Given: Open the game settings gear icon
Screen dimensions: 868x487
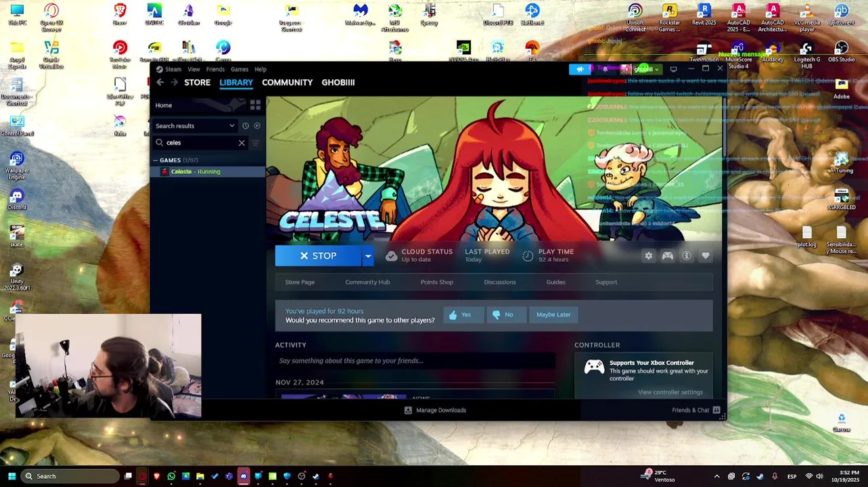Looking at the screenshot, I should pos(648,256).
